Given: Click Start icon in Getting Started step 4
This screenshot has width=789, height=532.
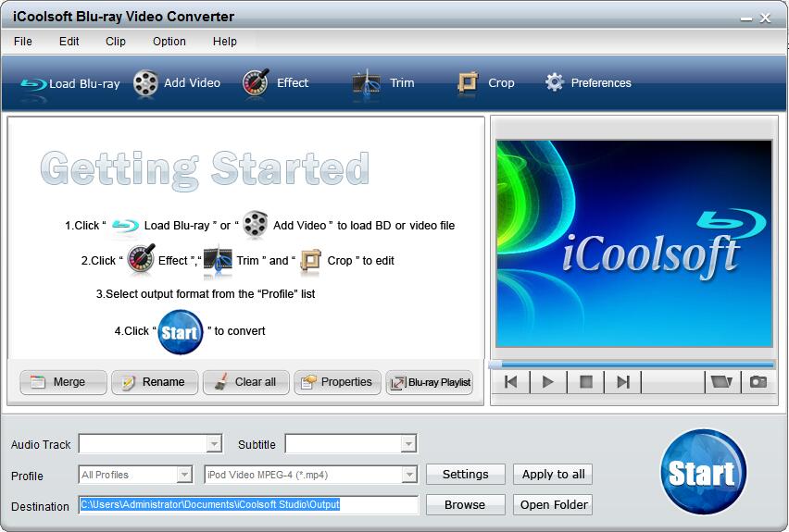Looking at the screenshot, I should (x=181, y=332).
